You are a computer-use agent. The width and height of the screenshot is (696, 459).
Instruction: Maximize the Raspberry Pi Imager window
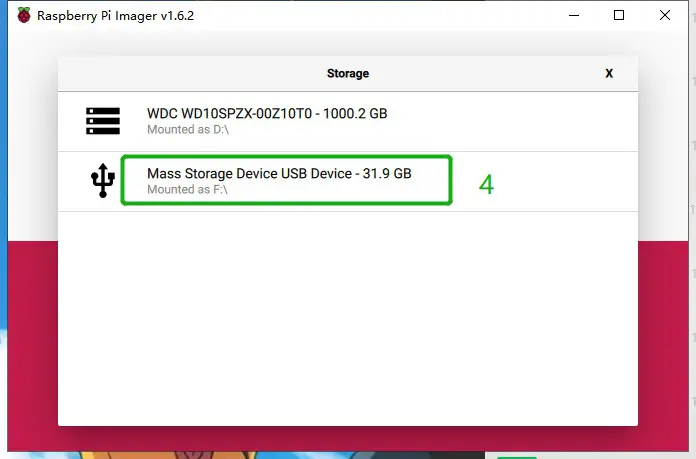619,16
